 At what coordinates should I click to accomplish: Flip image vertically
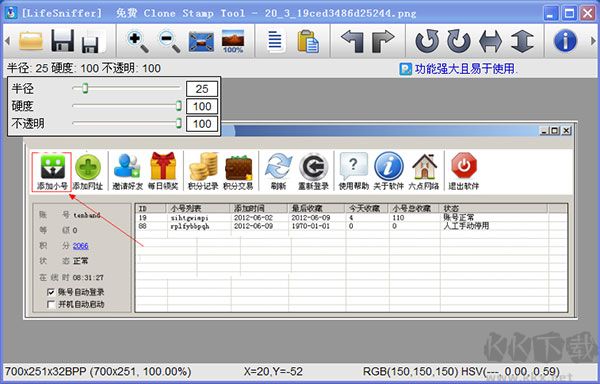[x=522, y=41]
